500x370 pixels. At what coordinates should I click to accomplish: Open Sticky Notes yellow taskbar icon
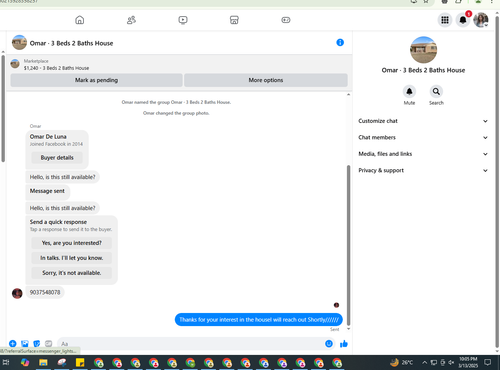pos(80,363)
